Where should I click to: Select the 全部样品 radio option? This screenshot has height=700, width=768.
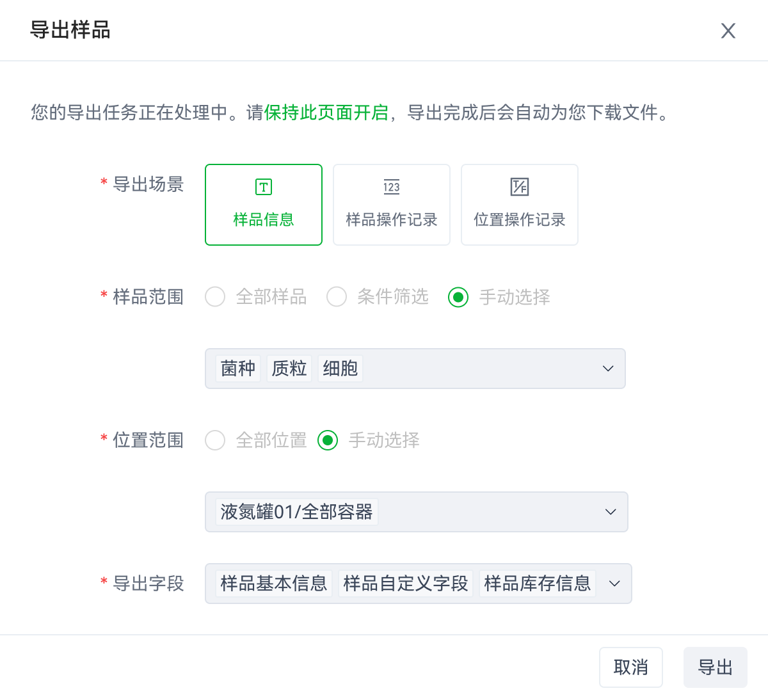(215, 297)
